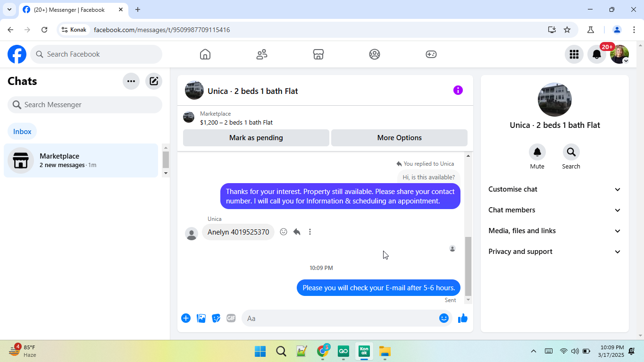Expand the Chat members section

coord(555,210)
